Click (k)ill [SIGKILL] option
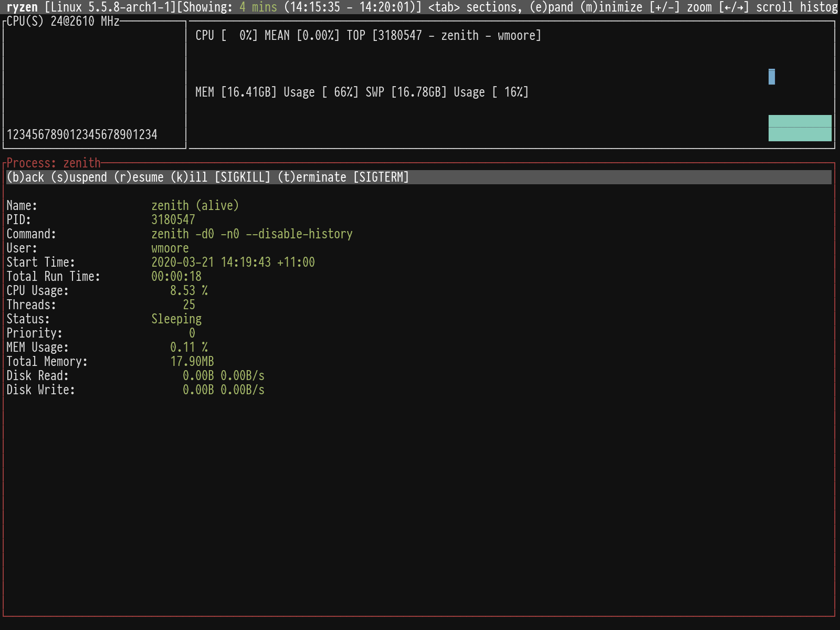The image size is (840, 630). [220, 177]
